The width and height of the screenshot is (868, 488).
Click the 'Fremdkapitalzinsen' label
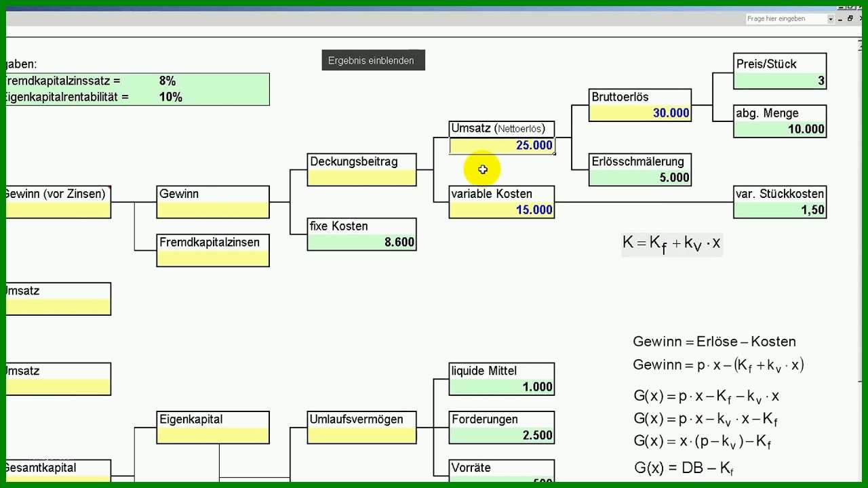tap(210, 242)
